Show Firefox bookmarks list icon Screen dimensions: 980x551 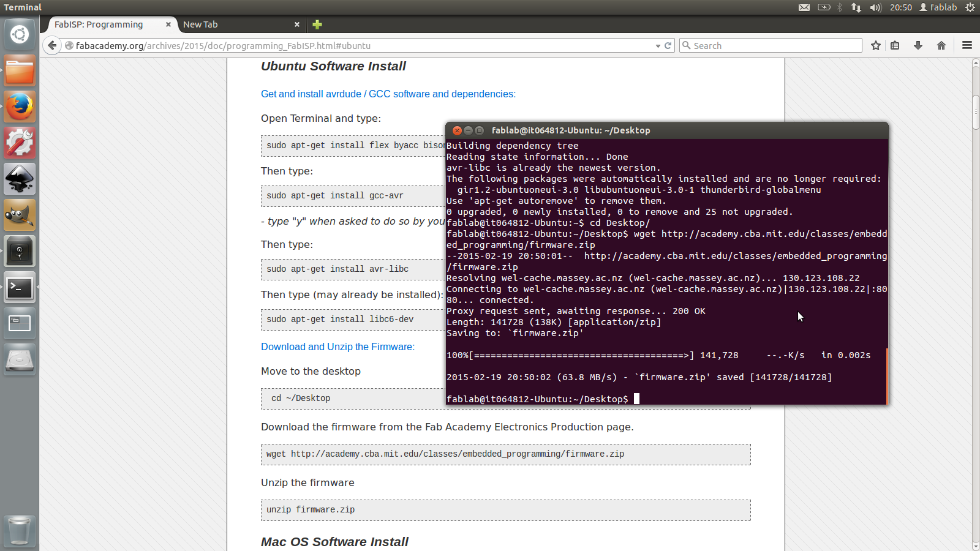point(895,45)
